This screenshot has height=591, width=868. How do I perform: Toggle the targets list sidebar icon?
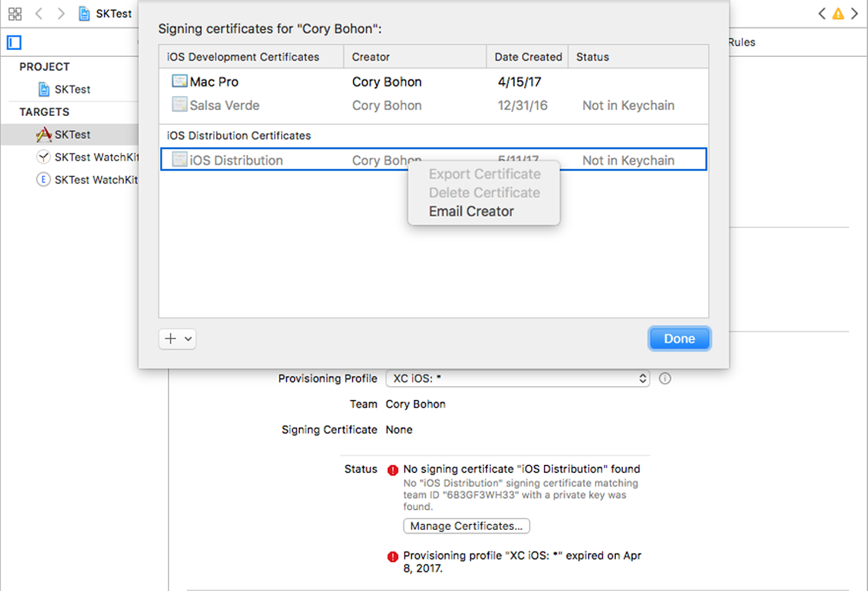pos(14,43)
